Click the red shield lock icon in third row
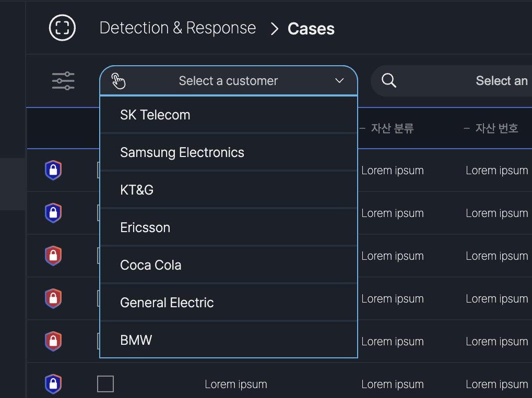 [53, 256]
